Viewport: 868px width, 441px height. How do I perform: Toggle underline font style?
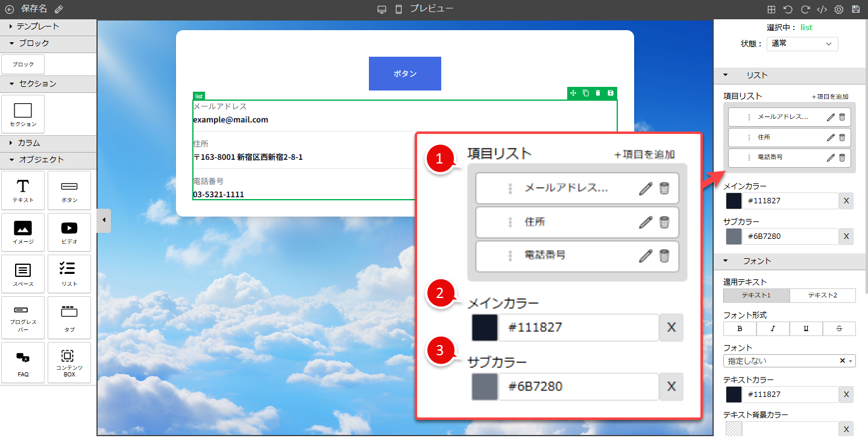pos(806,329)
